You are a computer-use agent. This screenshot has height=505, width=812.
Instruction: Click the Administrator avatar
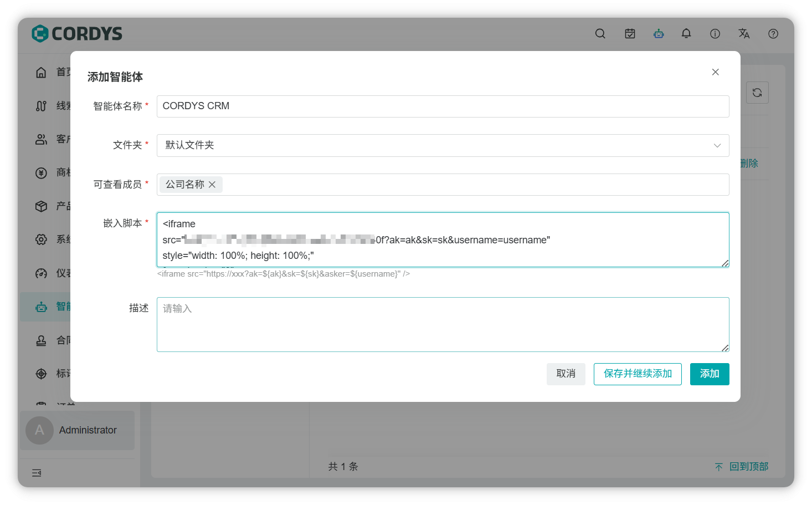pyautogui.click(x=39, y=430)
